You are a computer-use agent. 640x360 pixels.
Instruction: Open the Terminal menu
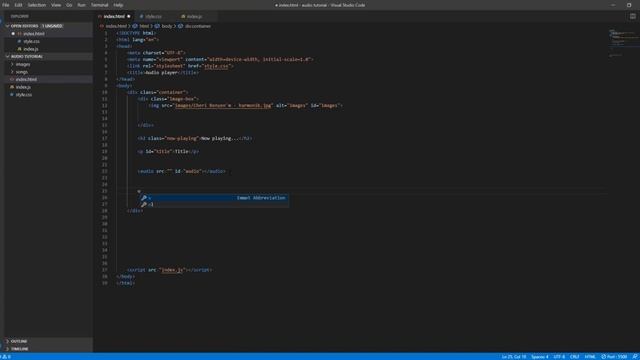[x=100, y=5]
